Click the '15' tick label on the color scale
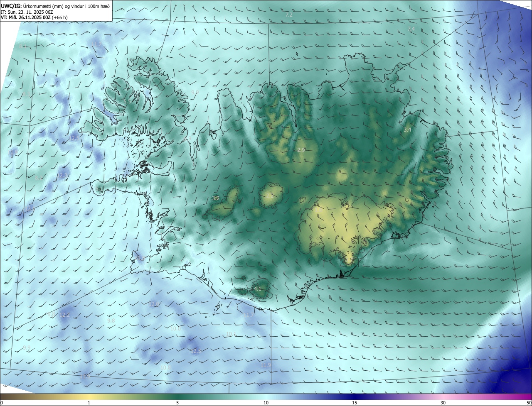 pyautogui.click(x=355, y=403)
